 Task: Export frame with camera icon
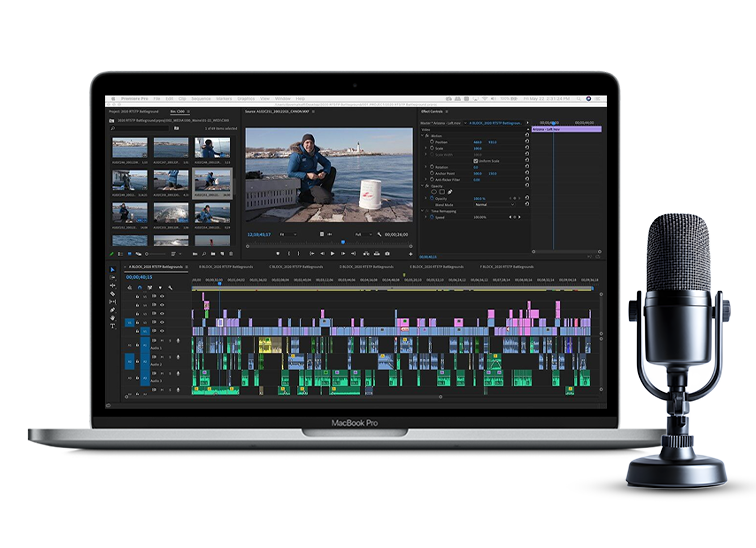pyautogui.click(x=387, y=254)
